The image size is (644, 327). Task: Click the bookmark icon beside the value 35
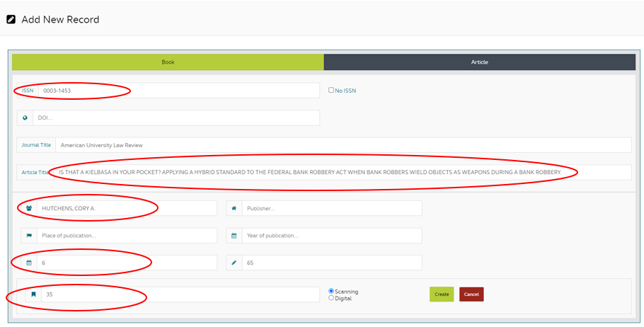[x=33, y=294]
